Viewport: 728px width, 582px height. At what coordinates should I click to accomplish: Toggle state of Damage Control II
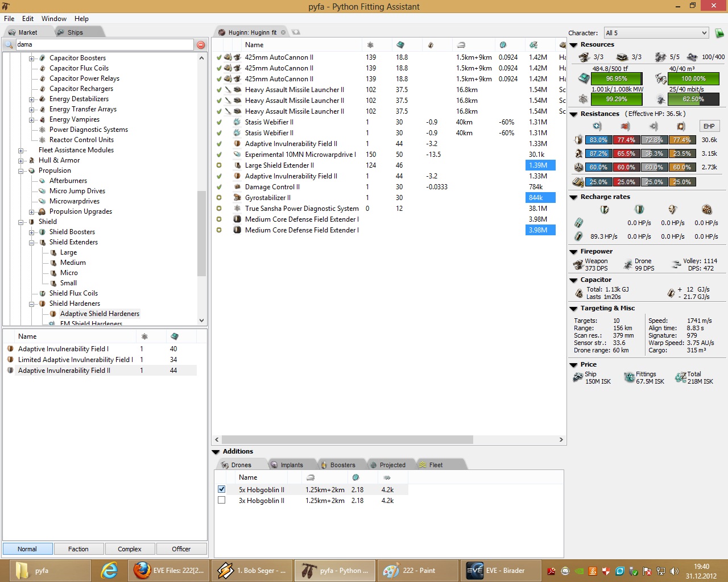(219, 187)
